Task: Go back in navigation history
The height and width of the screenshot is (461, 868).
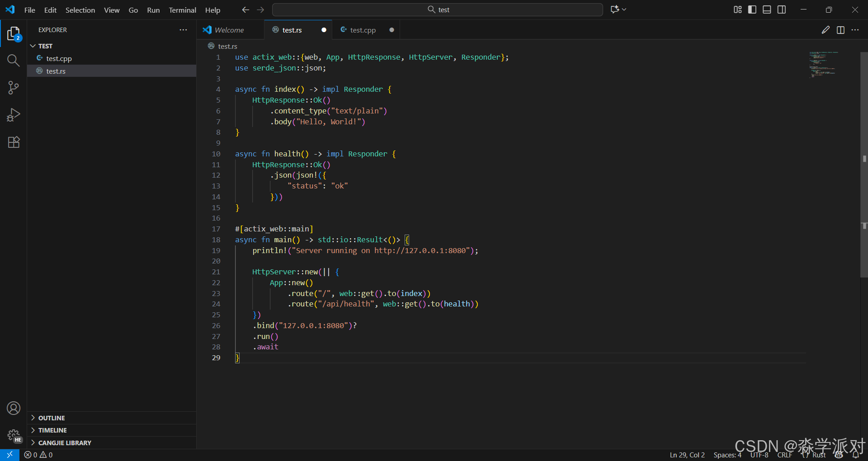Action: coord(245,9)
